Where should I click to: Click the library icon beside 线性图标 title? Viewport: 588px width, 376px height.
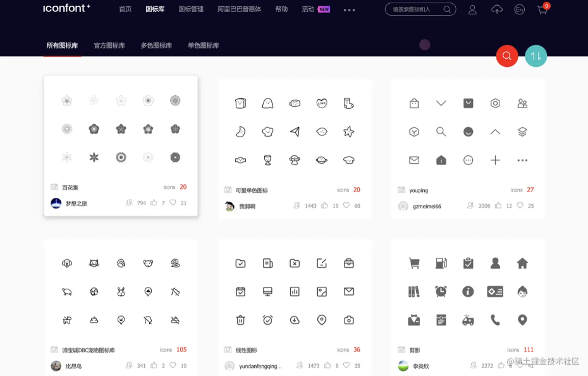pyautogui.click(x=228, y=349)
